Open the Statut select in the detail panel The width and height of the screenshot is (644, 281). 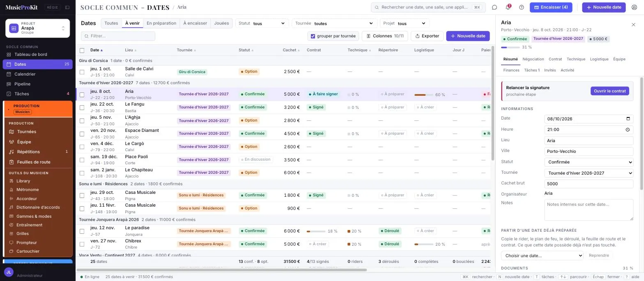click(x=589, y=162)
